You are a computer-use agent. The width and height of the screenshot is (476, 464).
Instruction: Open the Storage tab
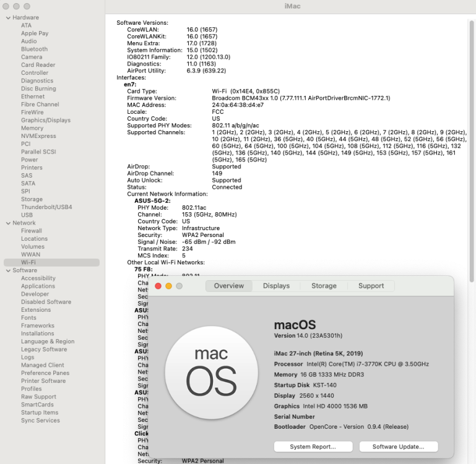click(324, 286)
